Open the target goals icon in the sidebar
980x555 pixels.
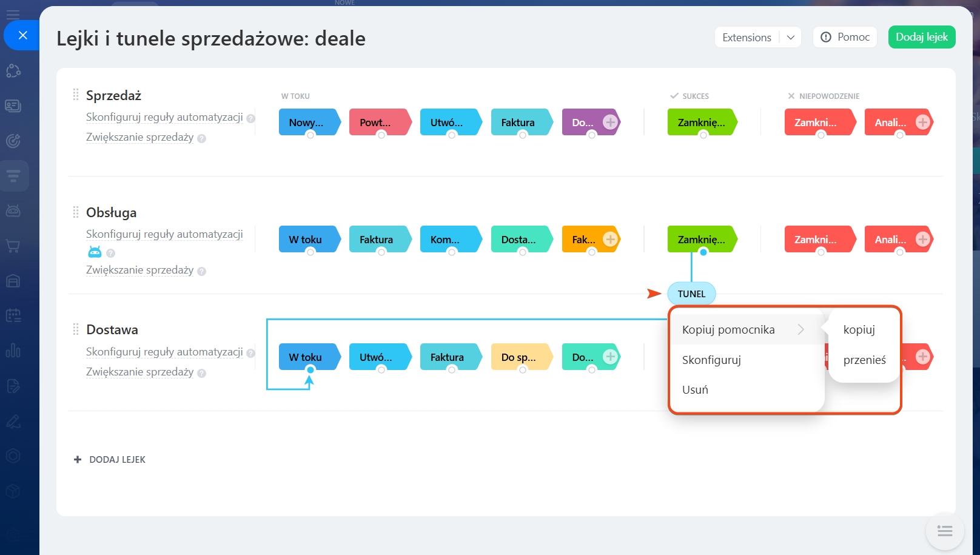coord(13,141)
